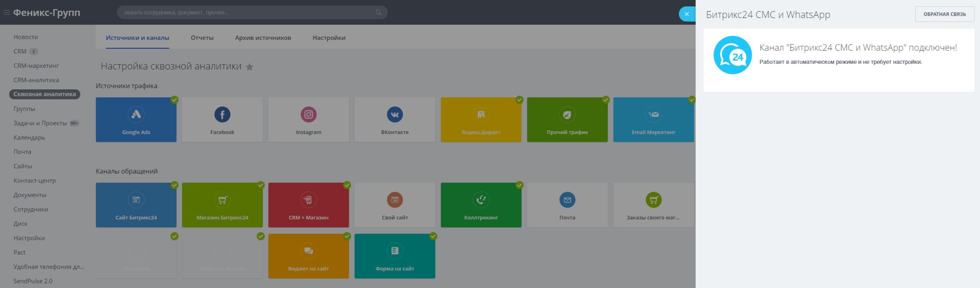Favorite the page with the star icon
This screenshot has height=288, width=980.
click(250, 67)
